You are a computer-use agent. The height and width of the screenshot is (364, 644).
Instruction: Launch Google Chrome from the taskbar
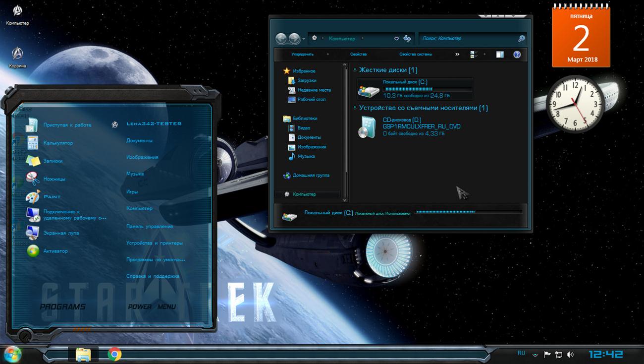click(x=114, y=354)
